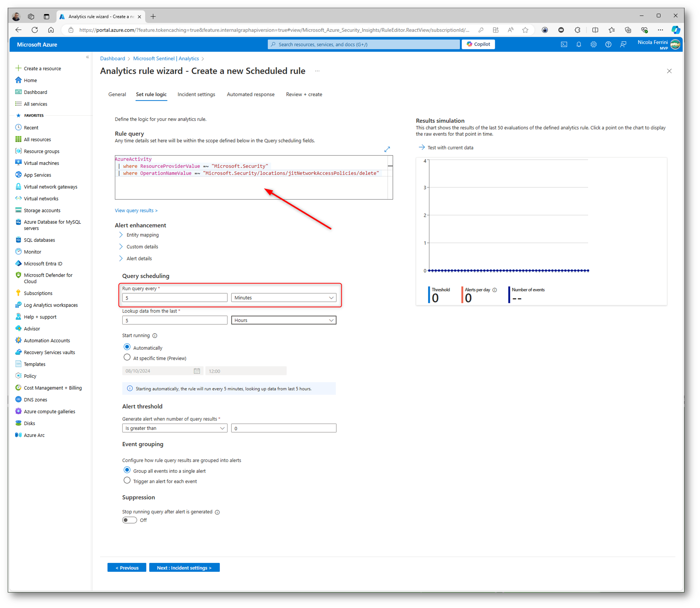Open the feedback icon in Azure header
700x608 pixels.
pyautogui.click(x=623, y=44)
